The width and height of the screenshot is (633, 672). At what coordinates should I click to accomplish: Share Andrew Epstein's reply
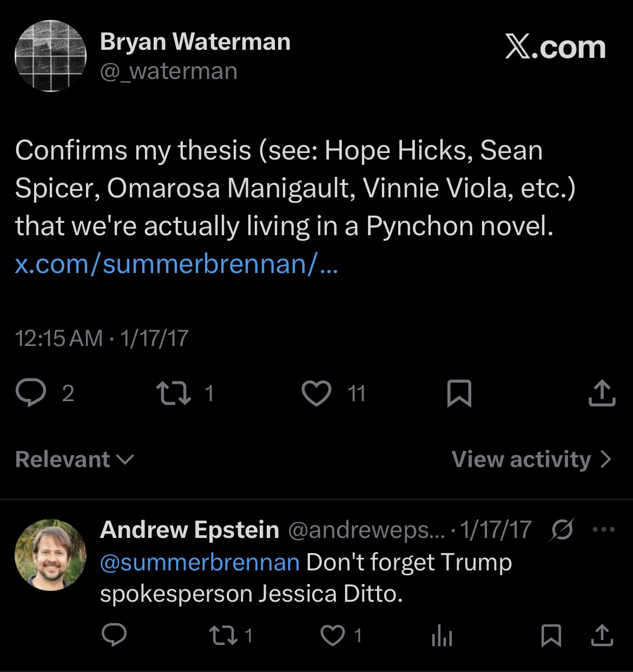click(x=602, y=636)
